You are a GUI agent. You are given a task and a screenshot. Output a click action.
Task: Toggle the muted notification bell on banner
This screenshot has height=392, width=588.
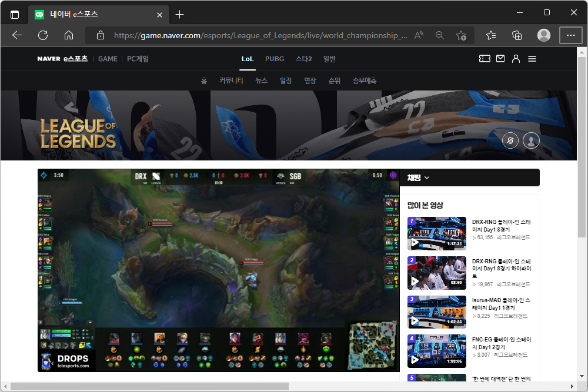(510, 141)
